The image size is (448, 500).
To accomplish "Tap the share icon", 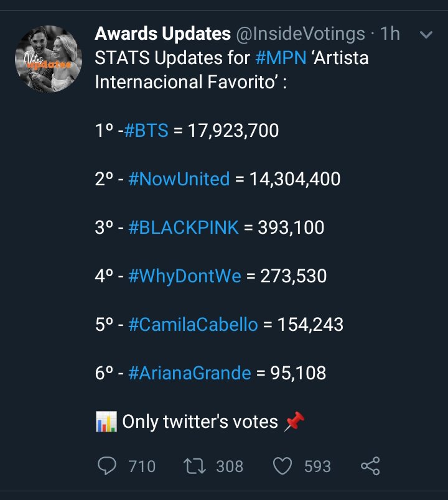I will tap(370, 466).
